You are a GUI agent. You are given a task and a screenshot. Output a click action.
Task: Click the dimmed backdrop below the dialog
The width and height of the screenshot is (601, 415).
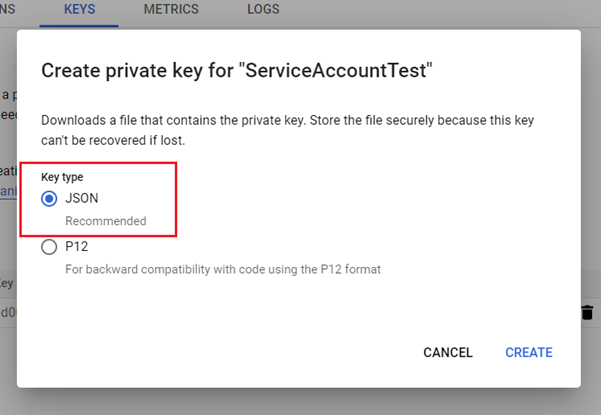300,400
